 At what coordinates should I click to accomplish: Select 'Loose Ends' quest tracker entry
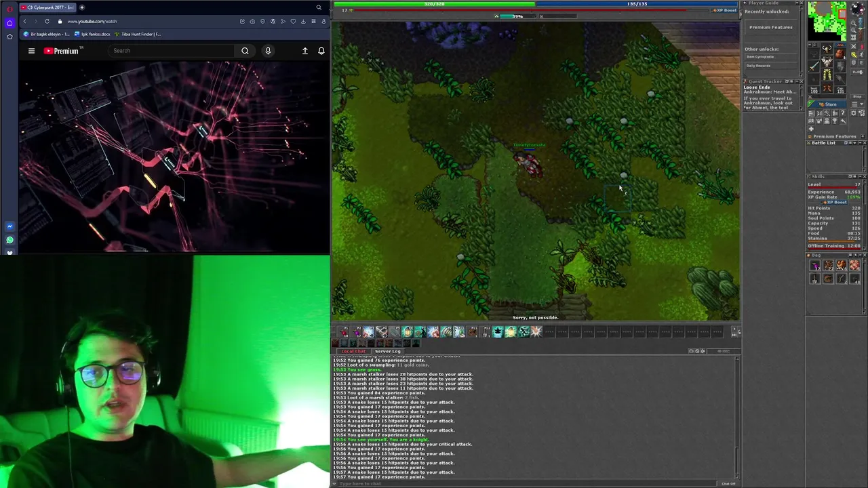pyautogui.click(x=757, y=87)
